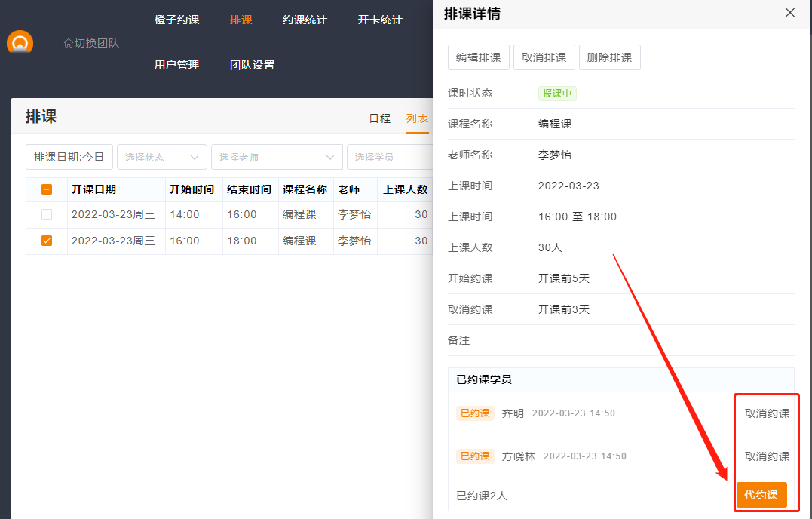Click the 编辑排课 button
Viewport: 812px width, 519px height.
pos(479,57)
